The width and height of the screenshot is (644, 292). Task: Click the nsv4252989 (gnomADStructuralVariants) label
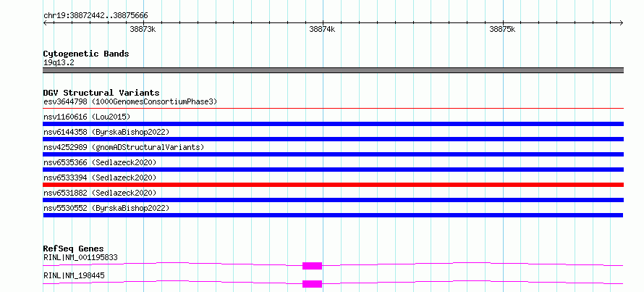click(124, 147)
